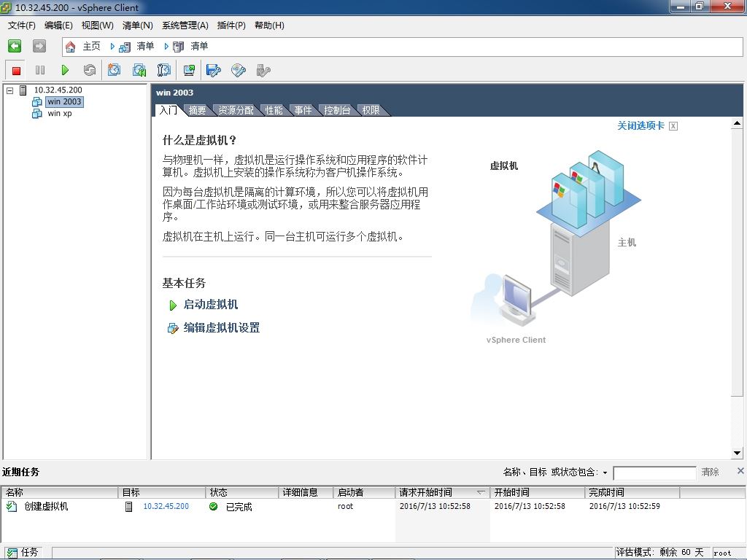Click the 名称 column header

point(59,492)
